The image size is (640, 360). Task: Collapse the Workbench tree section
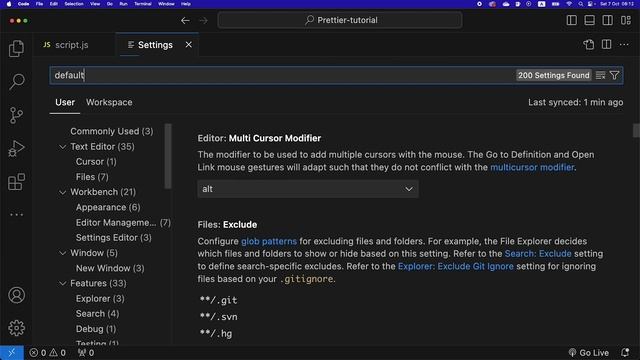(x=62, y=192)
